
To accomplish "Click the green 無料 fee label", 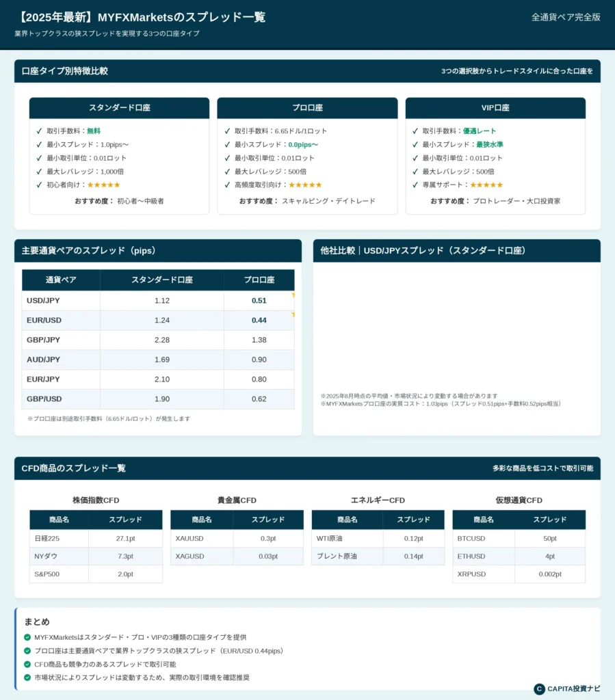I will coord(94,131).
